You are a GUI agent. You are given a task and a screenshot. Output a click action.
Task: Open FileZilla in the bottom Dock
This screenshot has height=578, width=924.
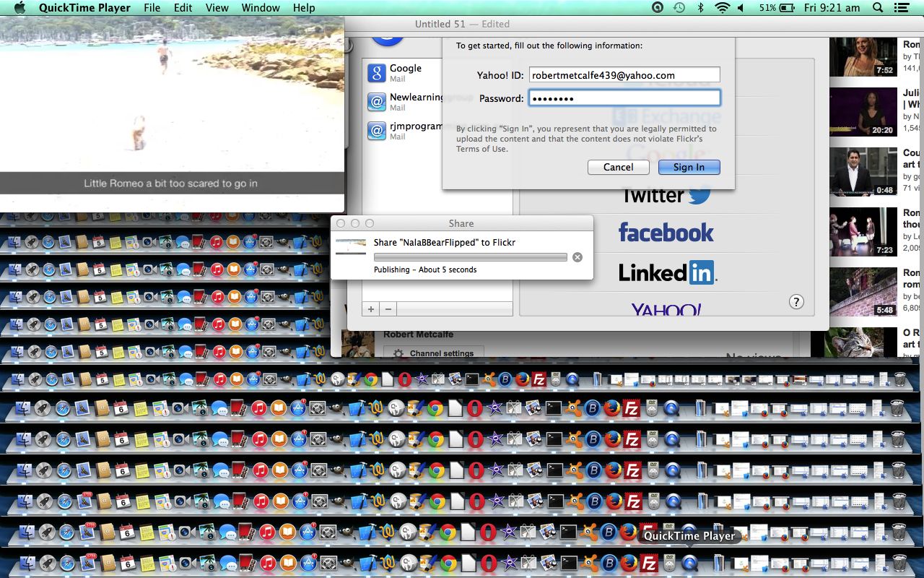click(x=650, y=564)
